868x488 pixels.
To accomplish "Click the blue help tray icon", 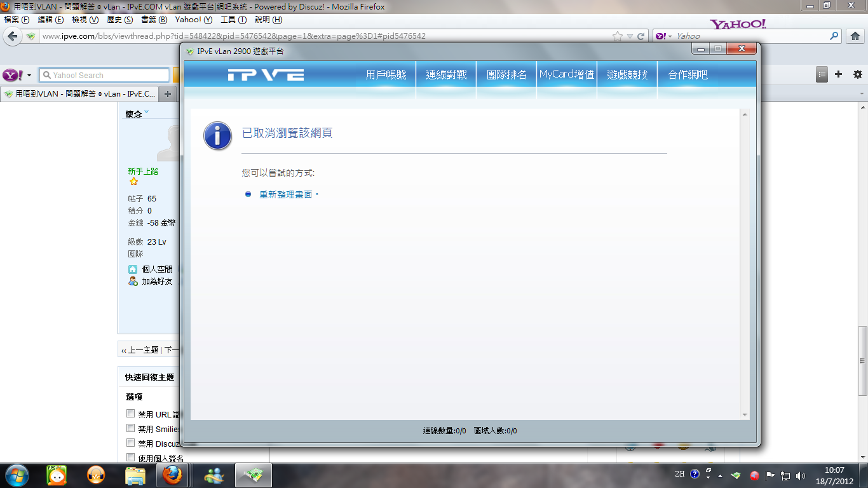I will point(695,474).
